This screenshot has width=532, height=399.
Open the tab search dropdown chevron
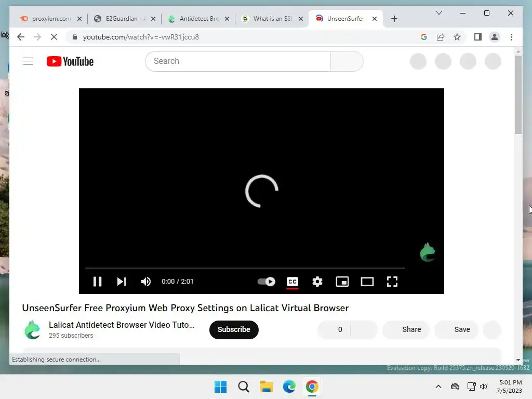pyautogui.click(x=438, y=13)
